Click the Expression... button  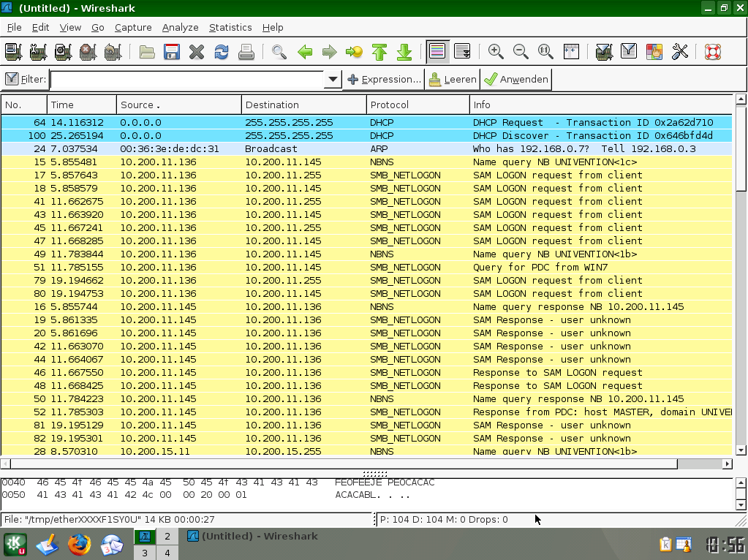384,80
